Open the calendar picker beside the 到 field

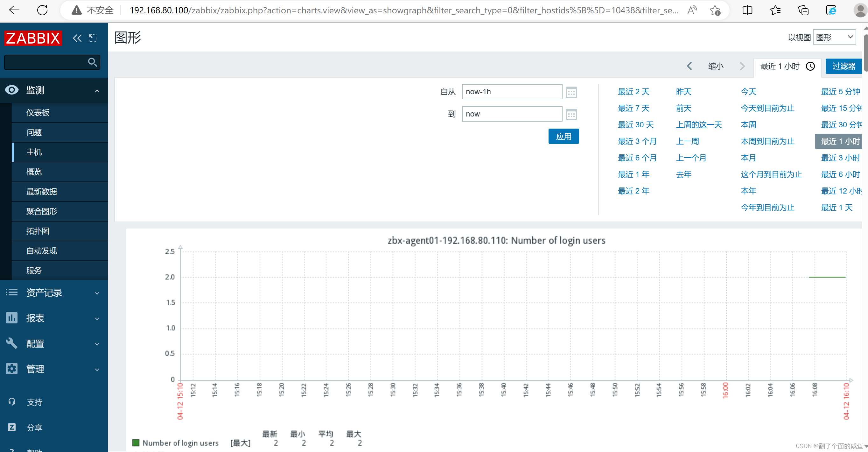(x=571, y=115)
